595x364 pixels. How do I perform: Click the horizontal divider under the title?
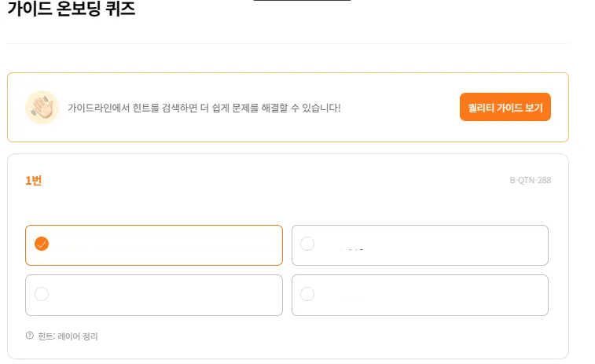[x=288, y=43]
